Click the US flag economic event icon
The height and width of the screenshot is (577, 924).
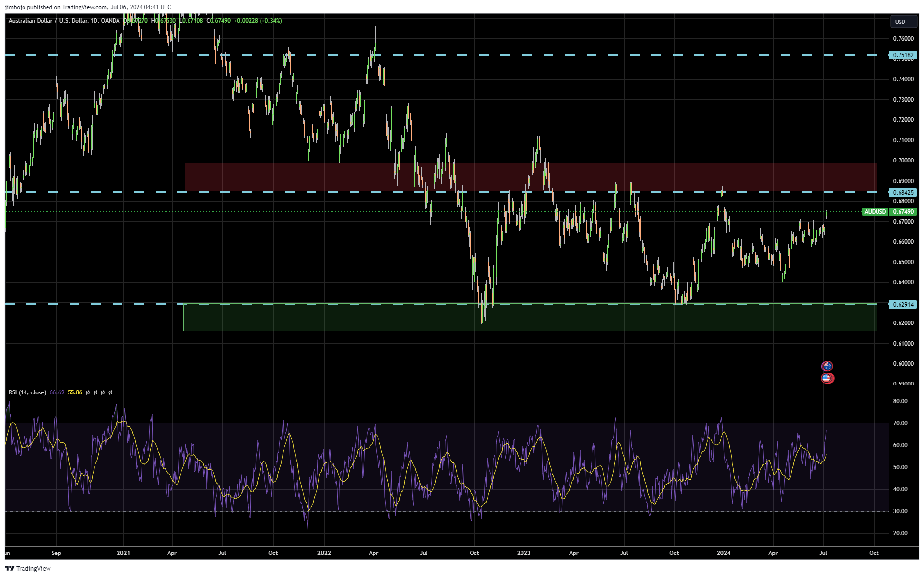pyautogui.click(x=827, y=378)
